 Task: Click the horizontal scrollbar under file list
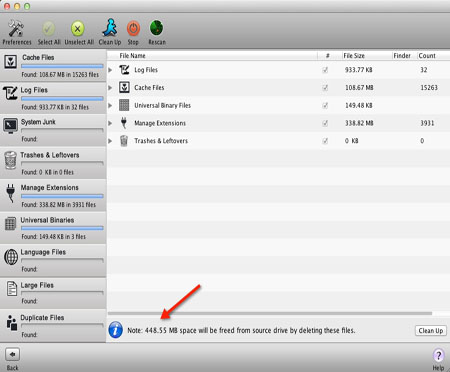(270, 313)
